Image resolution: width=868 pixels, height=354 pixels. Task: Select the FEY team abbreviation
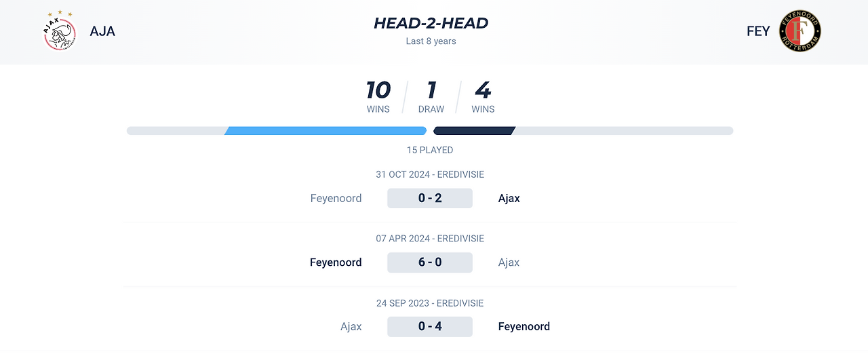click(x=758, y=31)
